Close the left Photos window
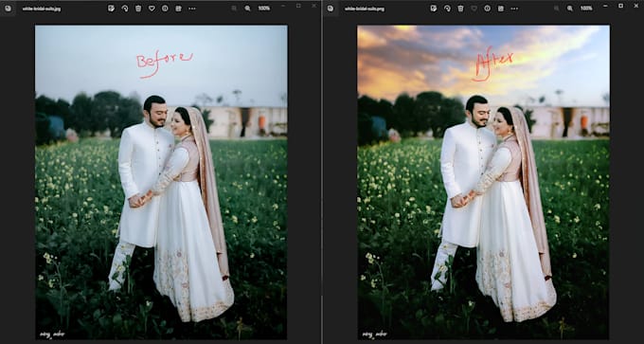The width and height of the screenshot is (644, 344). point(314,6)
